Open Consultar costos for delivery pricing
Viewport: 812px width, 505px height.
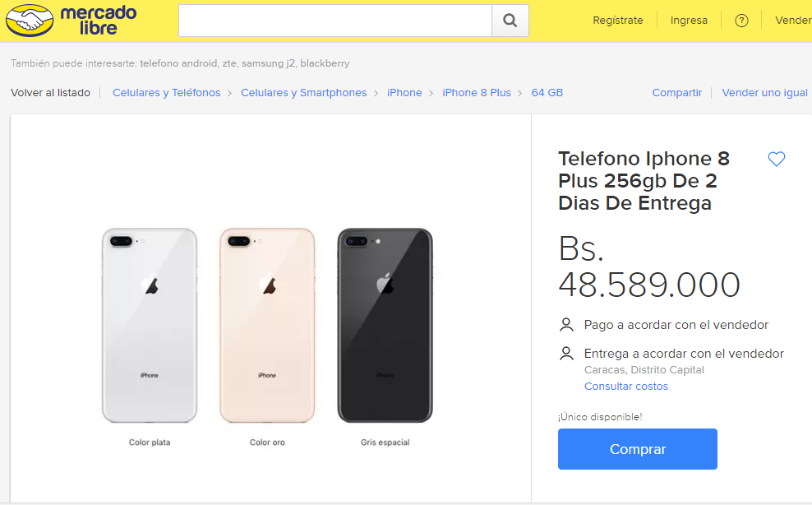625,386
